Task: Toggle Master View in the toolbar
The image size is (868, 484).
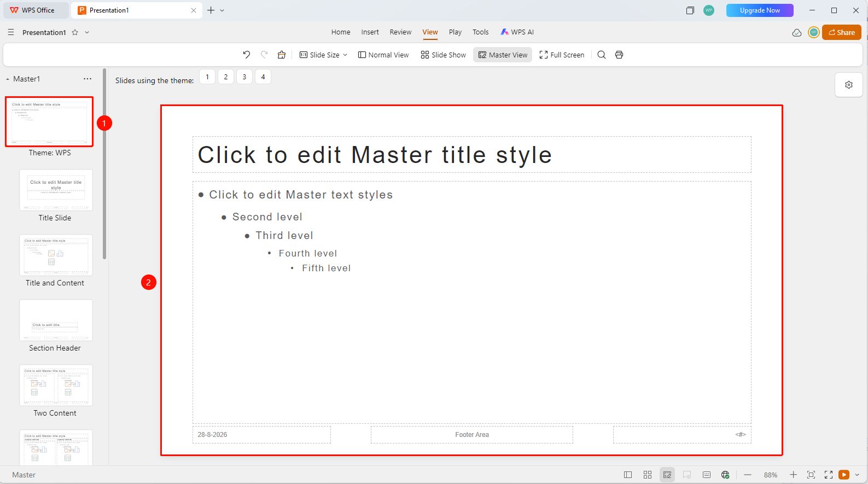Action: [503, 55]
